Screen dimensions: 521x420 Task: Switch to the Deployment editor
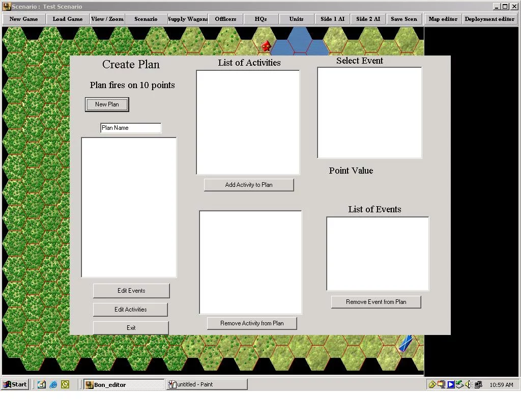[489, 19]
